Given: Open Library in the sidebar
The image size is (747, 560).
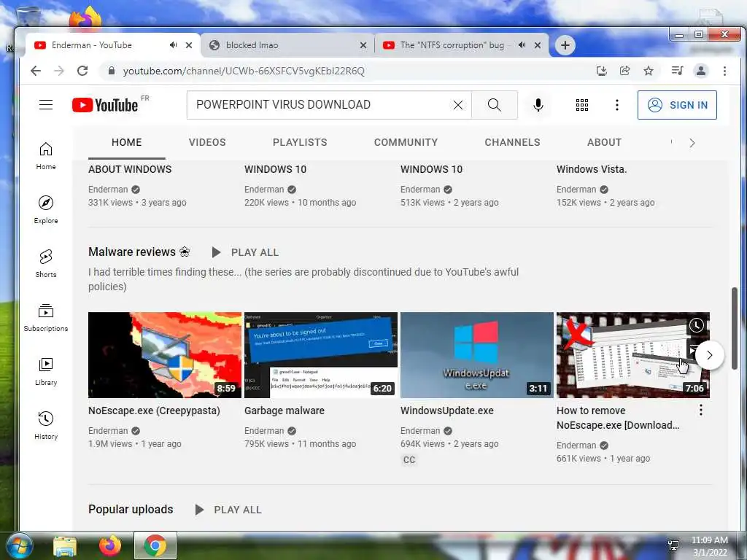Looking at the screenshot, I should 46,371.
